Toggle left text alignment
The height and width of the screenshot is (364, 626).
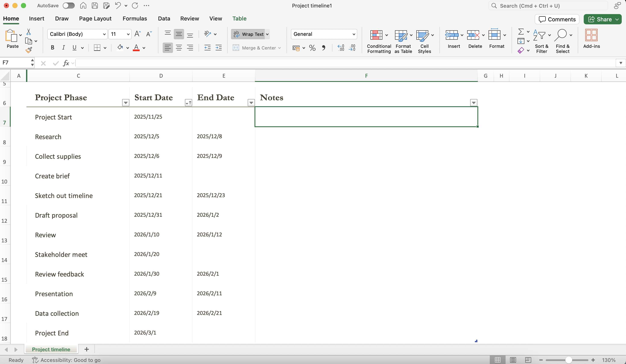click(x=168, y=48)
